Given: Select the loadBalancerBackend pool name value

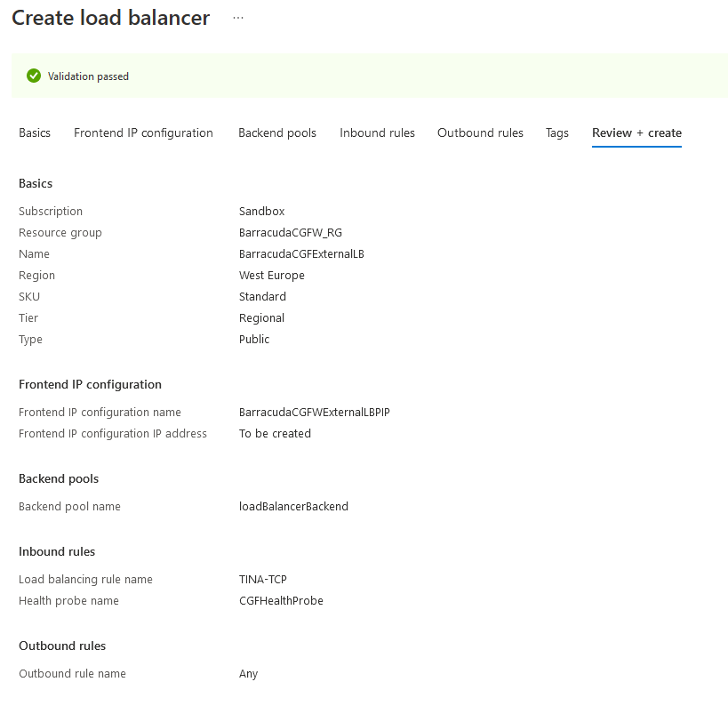Looking at the screenshot, I should 292,506.
